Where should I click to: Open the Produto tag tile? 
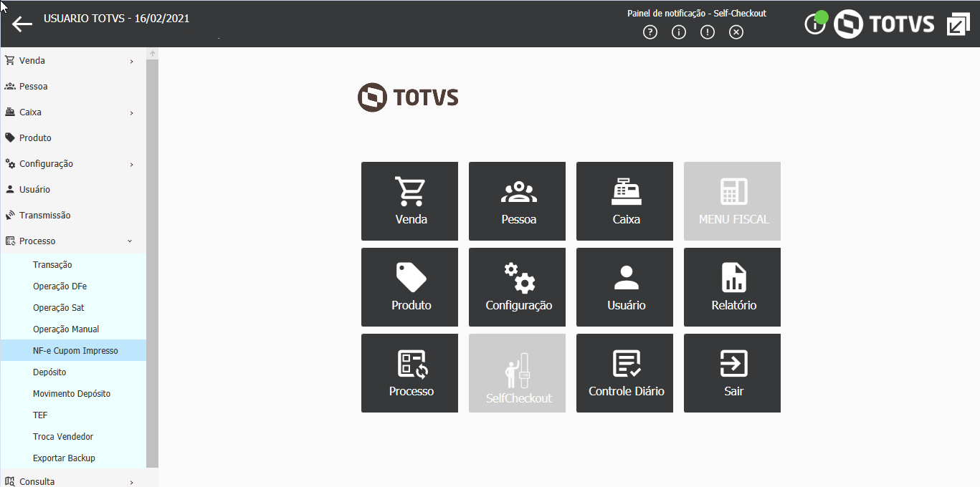(x=409, y=287)
